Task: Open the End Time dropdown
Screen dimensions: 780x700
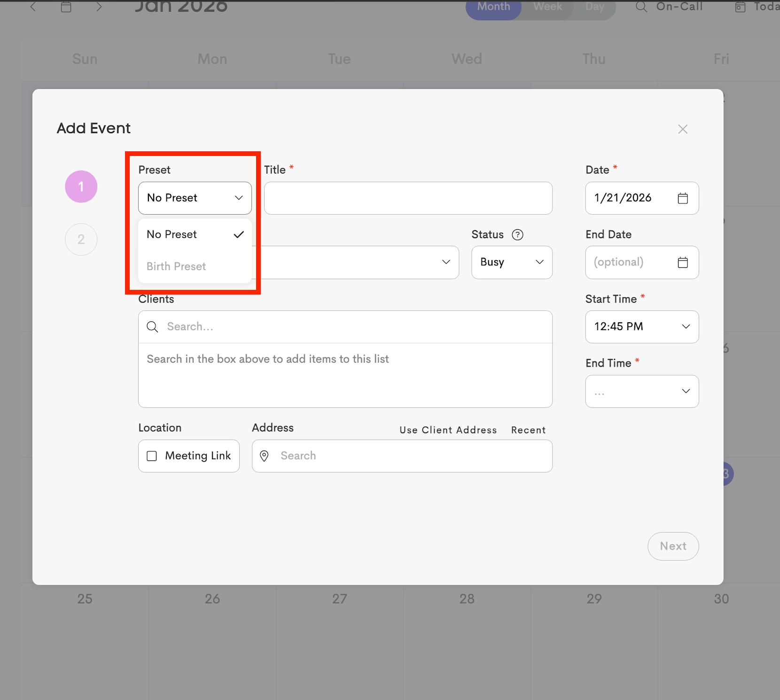Action: coord(642,391)
